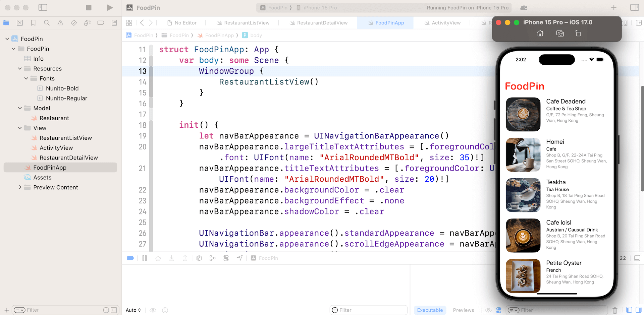This screenshot has width=644, height=315.
Task: Rotate the simulator device
Action: point(578,34)
